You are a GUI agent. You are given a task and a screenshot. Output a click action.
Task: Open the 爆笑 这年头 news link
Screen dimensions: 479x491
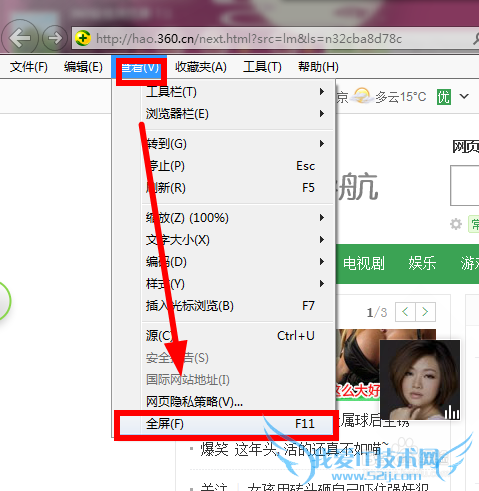[x=294, y=449]
